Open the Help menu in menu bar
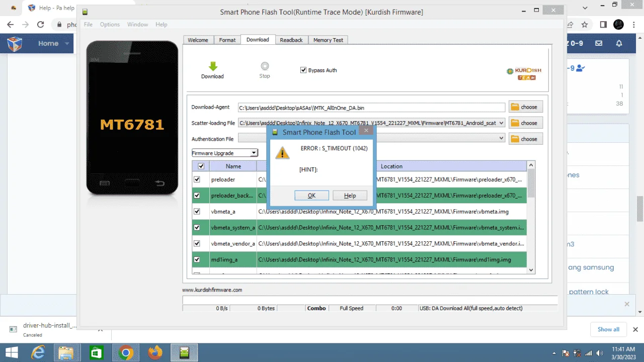 coord(161,24)
